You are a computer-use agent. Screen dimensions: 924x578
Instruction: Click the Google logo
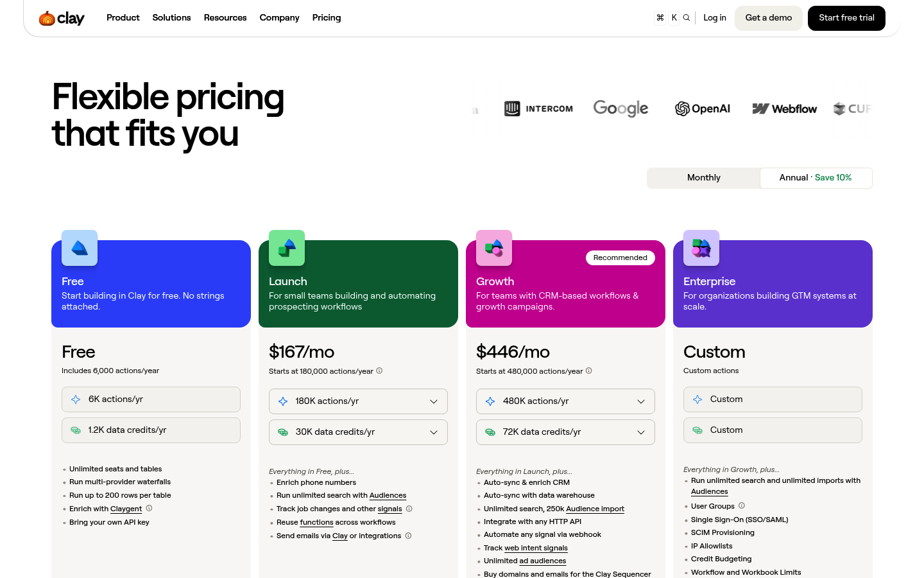coord(620,109)
